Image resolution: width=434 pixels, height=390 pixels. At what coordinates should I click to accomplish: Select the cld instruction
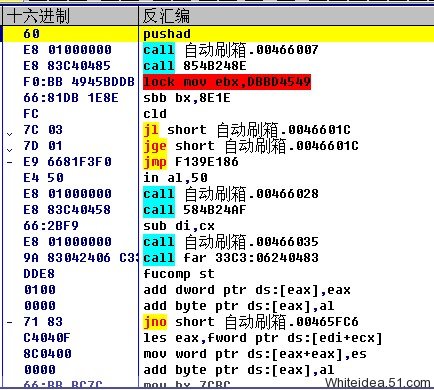[x=155, y=114]
